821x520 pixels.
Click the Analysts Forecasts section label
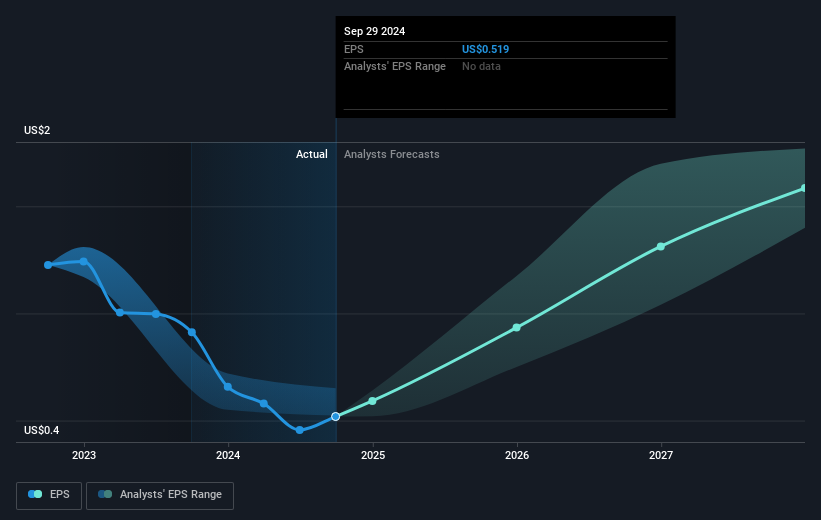pyautogui.click(x=392, y=154)
